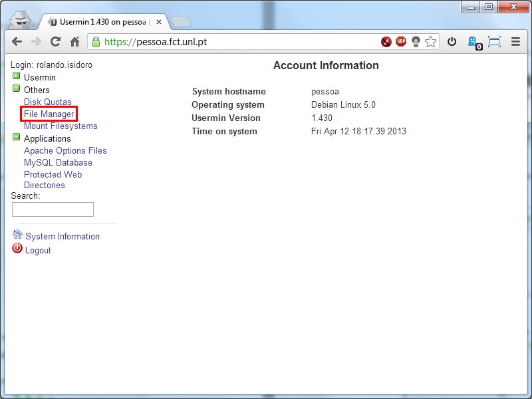Click the Adblock Plus icon in address bar
The height and width of the screenshot is (399, 532).
pyautogui.click(x=401, y=41)
